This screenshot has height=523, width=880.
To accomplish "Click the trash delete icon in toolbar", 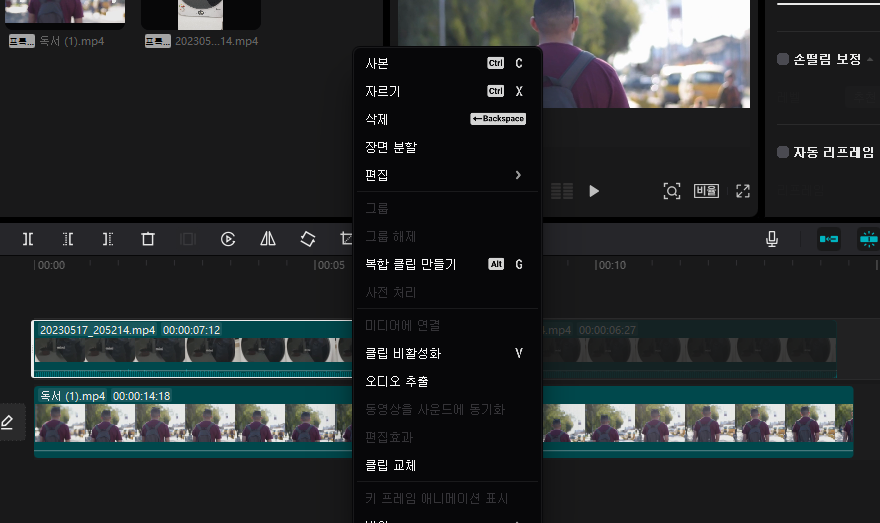I will click(148, 239).
